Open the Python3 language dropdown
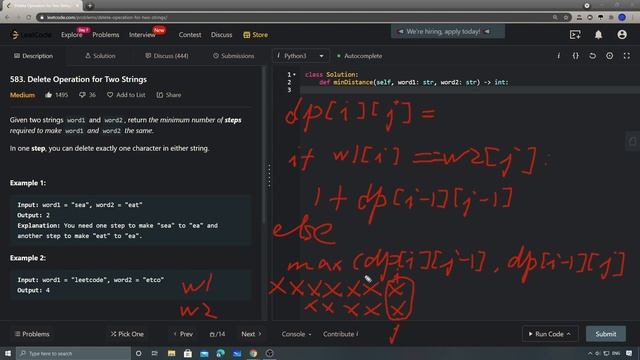The height and width of the screenshot is (360, 640). pyautogui.click(x=300, y=56)
